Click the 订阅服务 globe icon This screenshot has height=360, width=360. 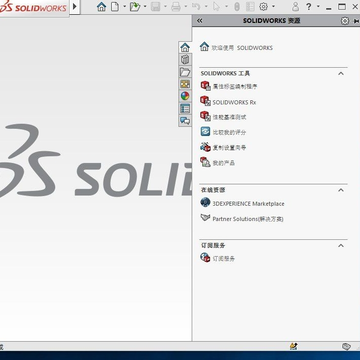pos(205,257)
